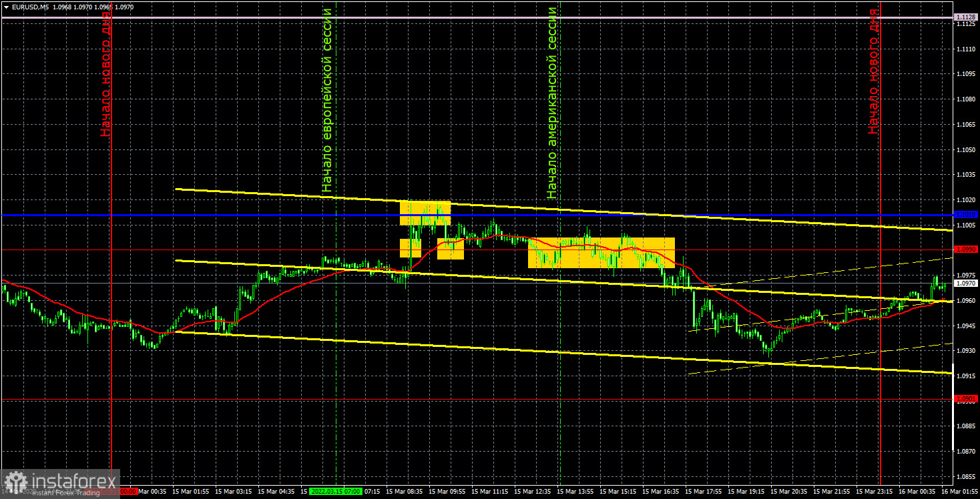980x499 pixels.
Task: Click the 1.1080 price axis label
Action: (966, 99)
